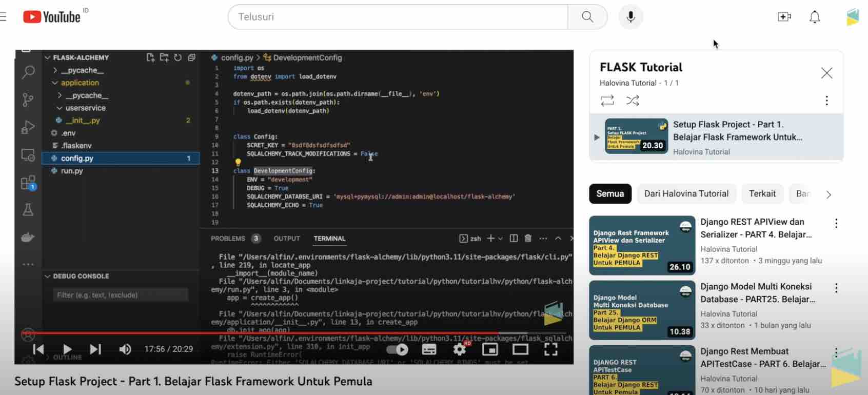Go fullscreen on the video
Screen dimensions: 868x395
(551, 349)
